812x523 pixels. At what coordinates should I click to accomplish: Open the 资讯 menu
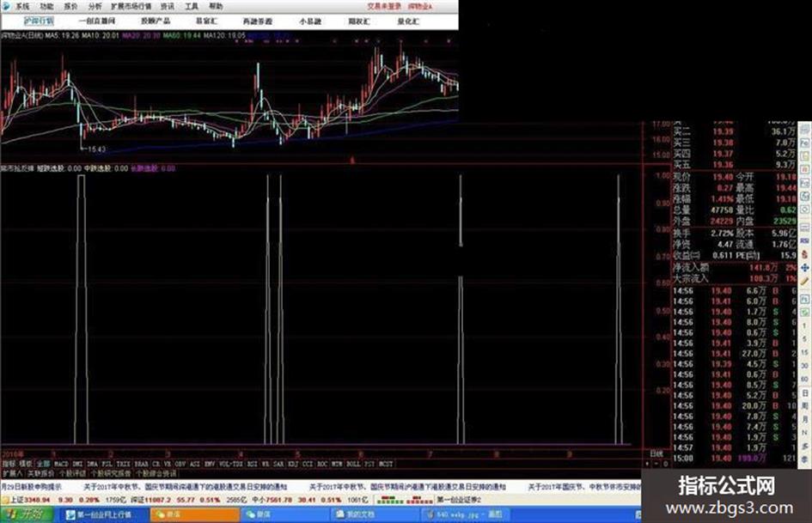168,6
